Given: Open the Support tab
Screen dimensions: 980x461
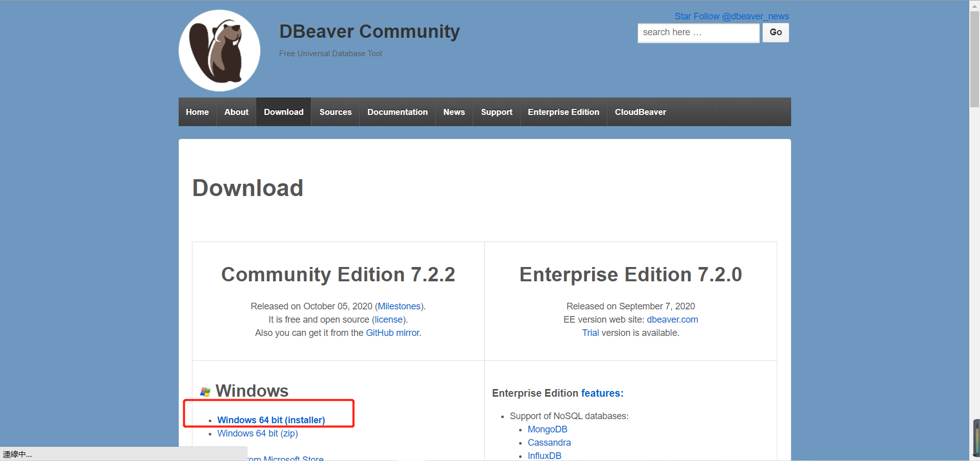Looking at the screenshot, I should pyautogui.click(x=496, y=112).
